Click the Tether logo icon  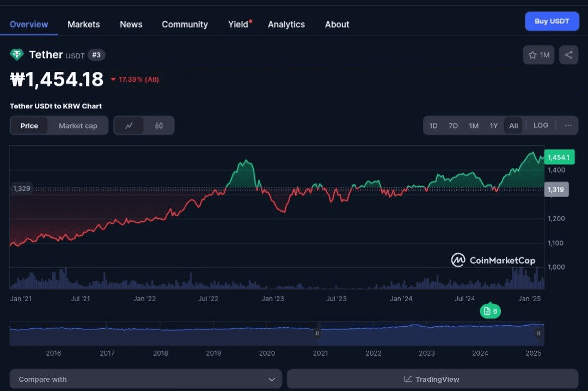click(x=16, y=55)
